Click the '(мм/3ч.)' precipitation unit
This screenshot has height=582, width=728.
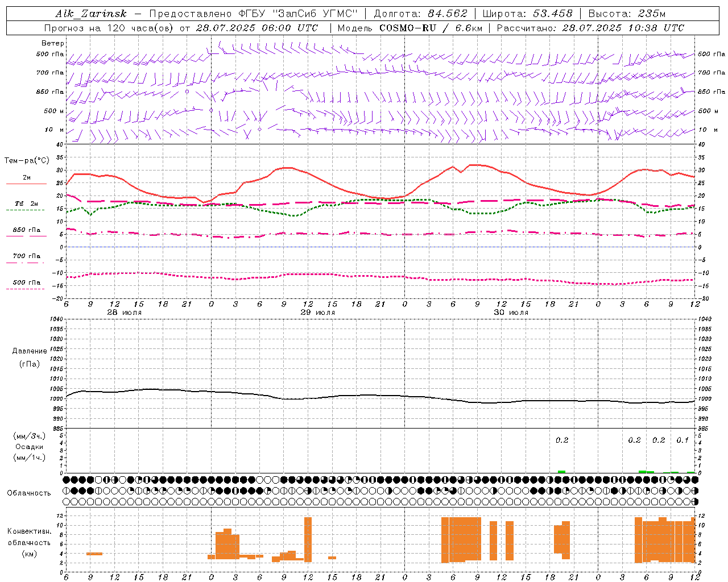click(30, 436)
